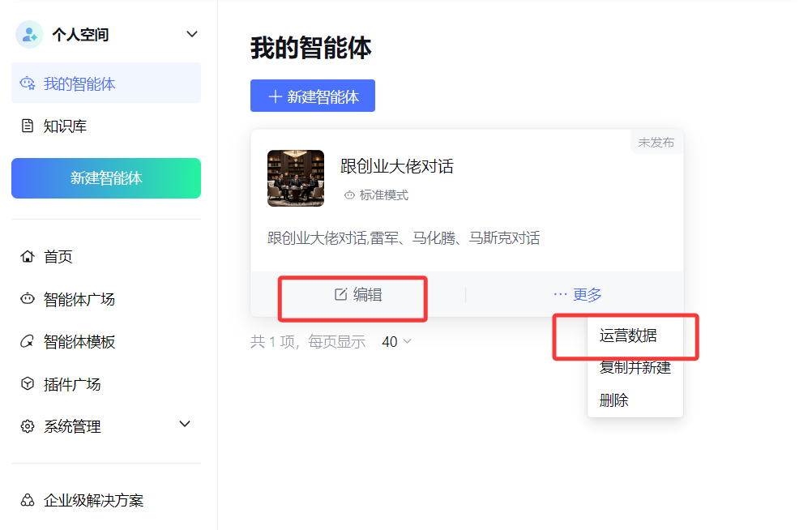Click the 个人空间 avatar icon
This screenshot has width=812, height=530.
pyautogui.click(x=28, y=33)
